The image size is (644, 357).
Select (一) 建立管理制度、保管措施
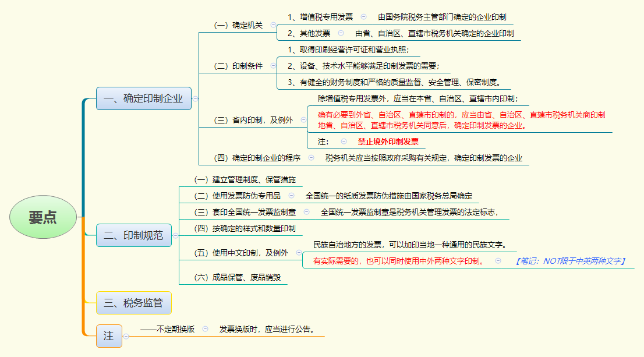(245, 179)
